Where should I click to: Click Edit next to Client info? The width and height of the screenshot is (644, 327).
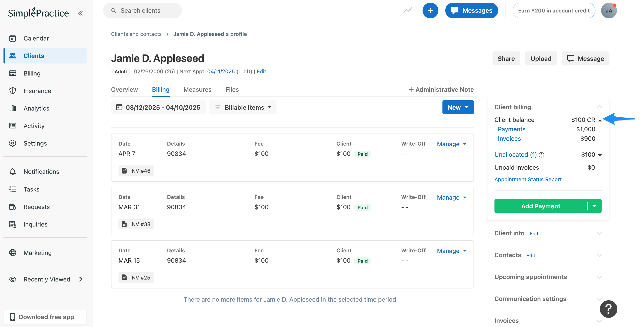tap(534, 234)
